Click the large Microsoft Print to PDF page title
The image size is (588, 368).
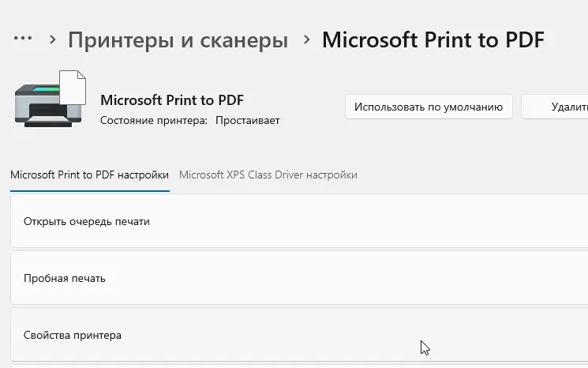point(433,39)
